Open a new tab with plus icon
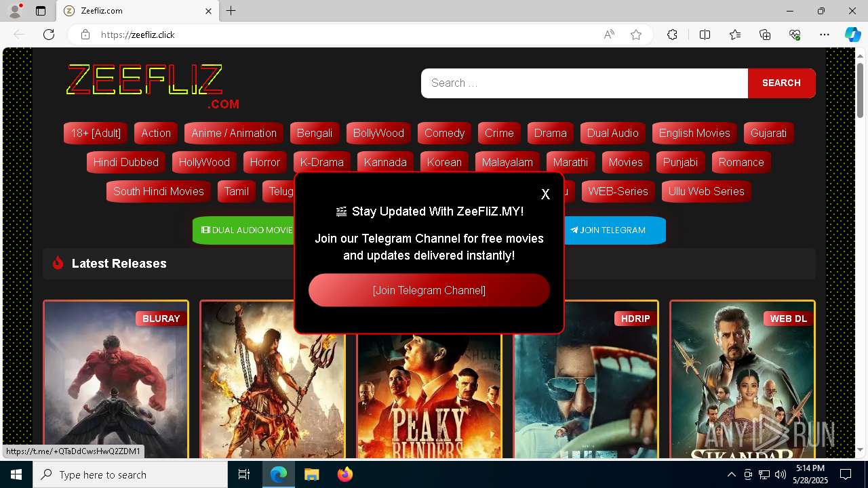 pos(231,11)
